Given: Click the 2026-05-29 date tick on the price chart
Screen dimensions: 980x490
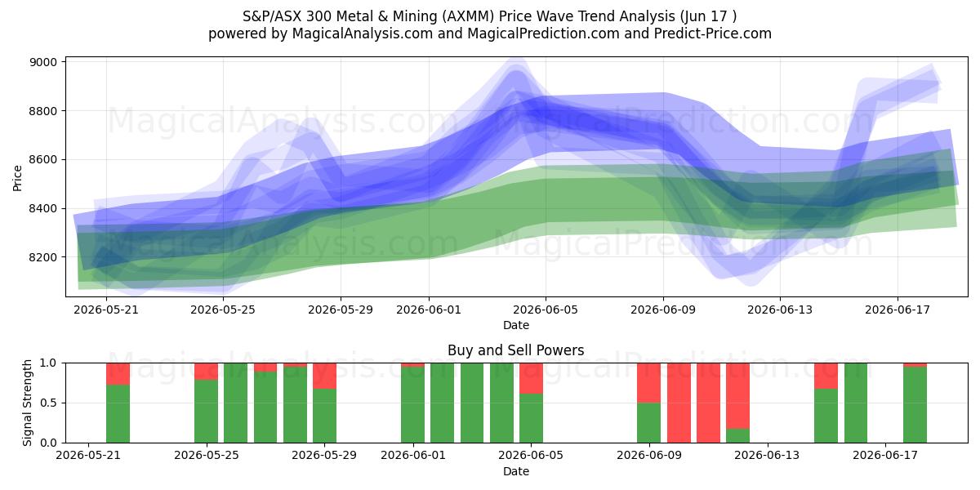Looking at the screenshot, I should point(341,310).
